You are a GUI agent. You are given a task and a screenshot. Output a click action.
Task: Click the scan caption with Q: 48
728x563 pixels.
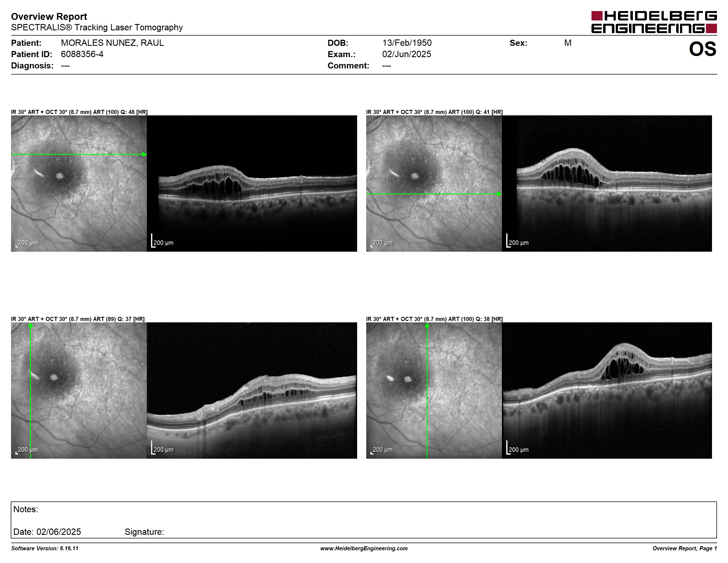[x=79, y=112]
